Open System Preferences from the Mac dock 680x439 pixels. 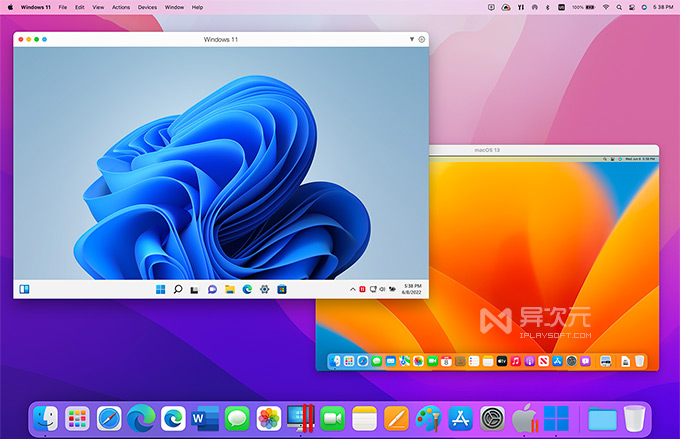click(x=492, y=419)
